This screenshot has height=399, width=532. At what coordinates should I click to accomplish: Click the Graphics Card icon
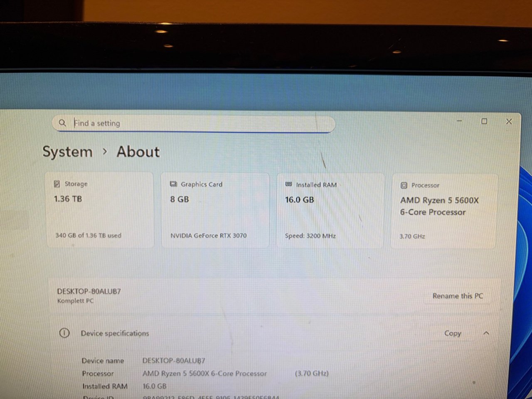coord(173,184)
